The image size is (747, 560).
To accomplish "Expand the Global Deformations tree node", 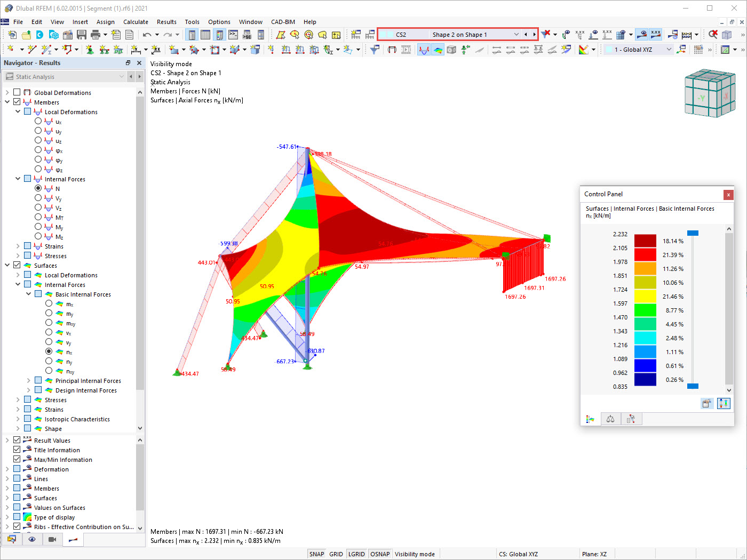I will point(7,92).
